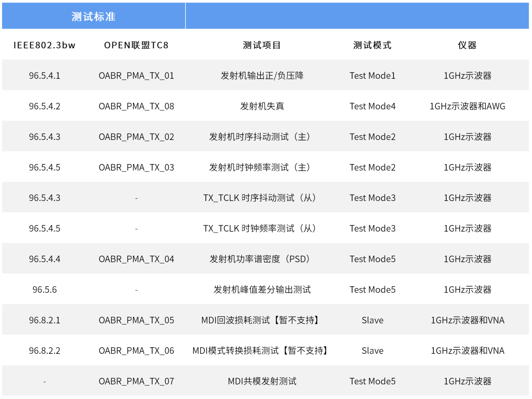Image resolution: width=532 pixels, height=399 pixels.
Task: Select cell OABR_PMA_TX_07
Action: click(x=136, y=381)
